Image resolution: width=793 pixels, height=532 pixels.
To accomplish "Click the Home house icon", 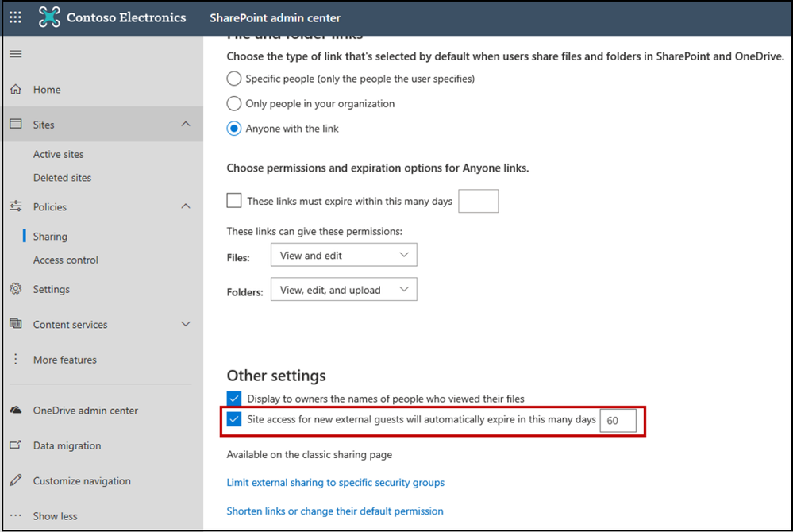I will (16, 90).
